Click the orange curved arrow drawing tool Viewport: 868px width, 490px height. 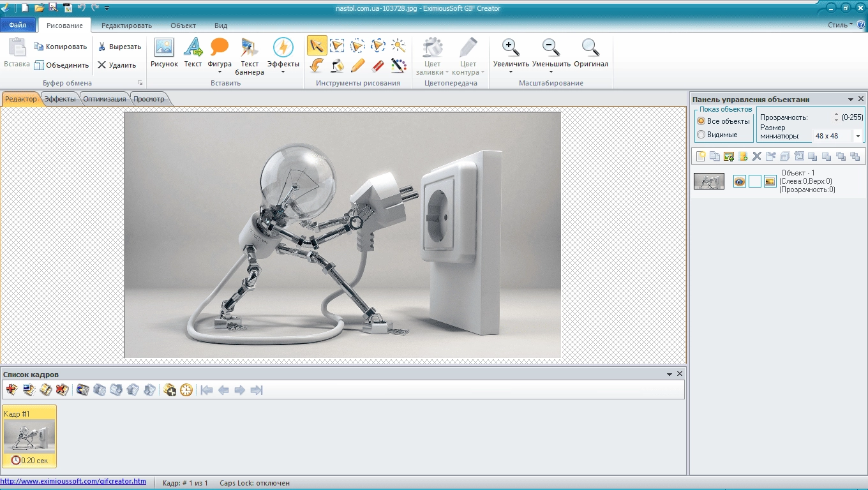click(x=317, y=65)
